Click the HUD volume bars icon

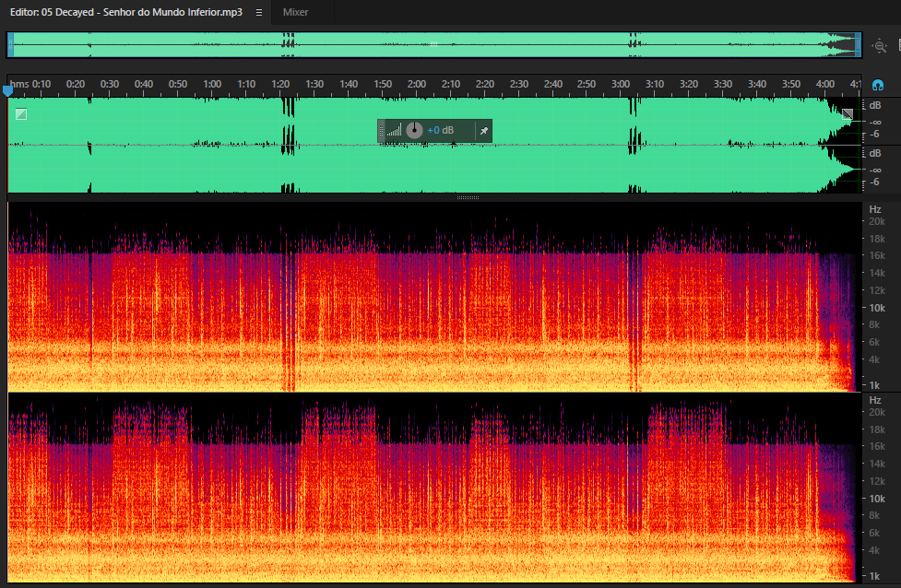tap(394, 131)
